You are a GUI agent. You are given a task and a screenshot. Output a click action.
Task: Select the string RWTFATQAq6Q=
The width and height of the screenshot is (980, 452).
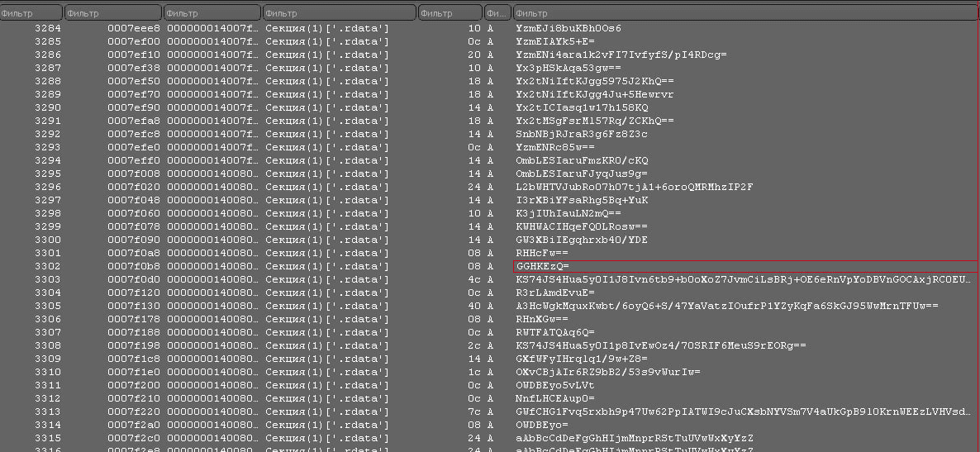point(555,332)
